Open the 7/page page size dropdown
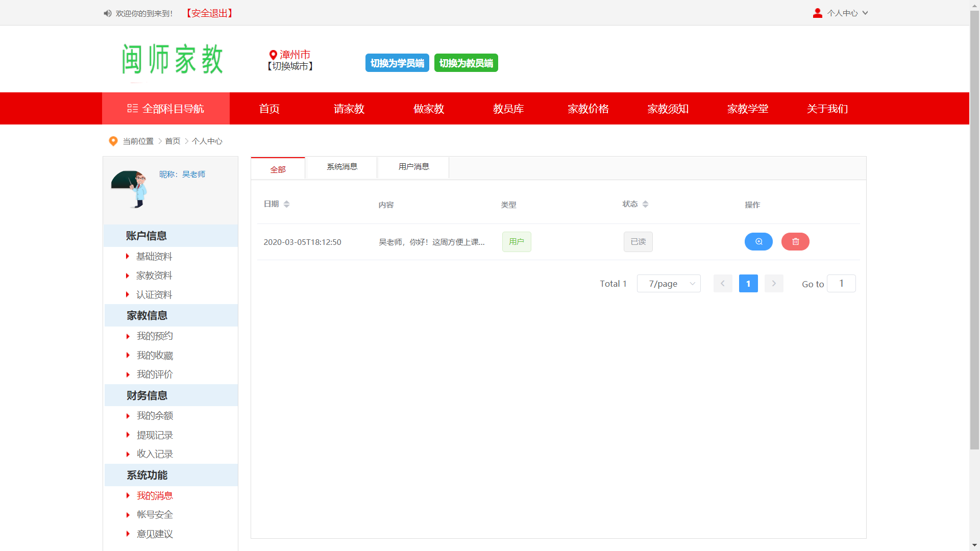The height and width of the screenshot is (551, 980). tap(669, 284)
